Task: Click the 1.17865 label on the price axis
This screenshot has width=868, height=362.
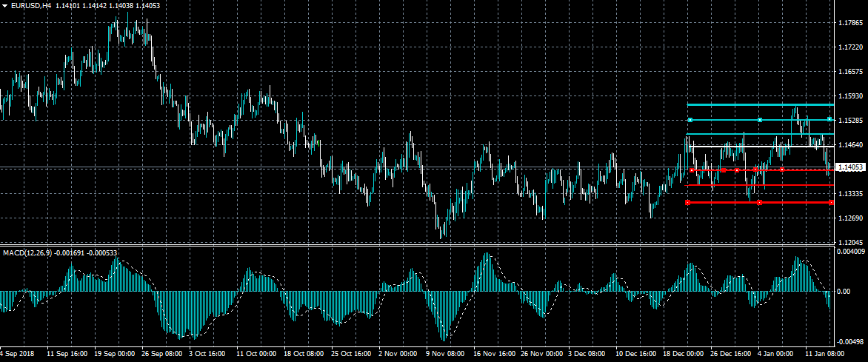Action: tap(851, 23)
